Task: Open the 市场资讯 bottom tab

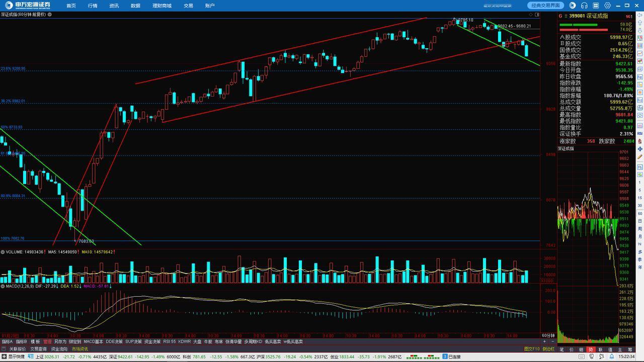Action: click(x=79, y=349)
